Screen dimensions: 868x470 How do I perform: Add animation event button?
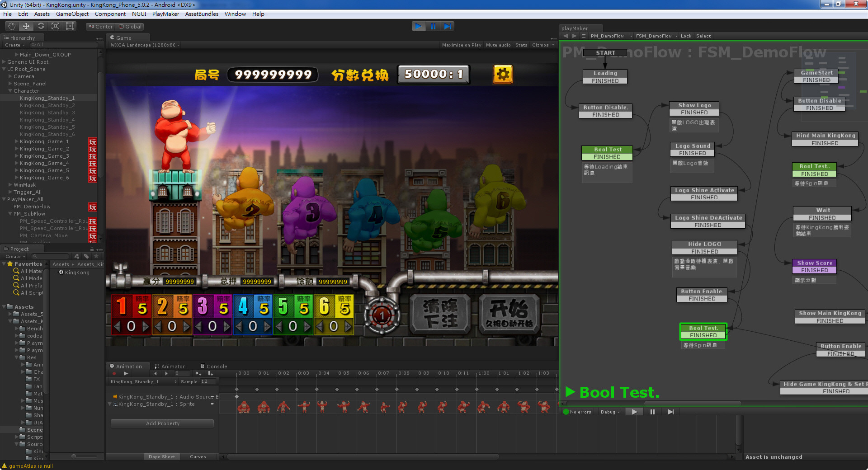[210, 374]
